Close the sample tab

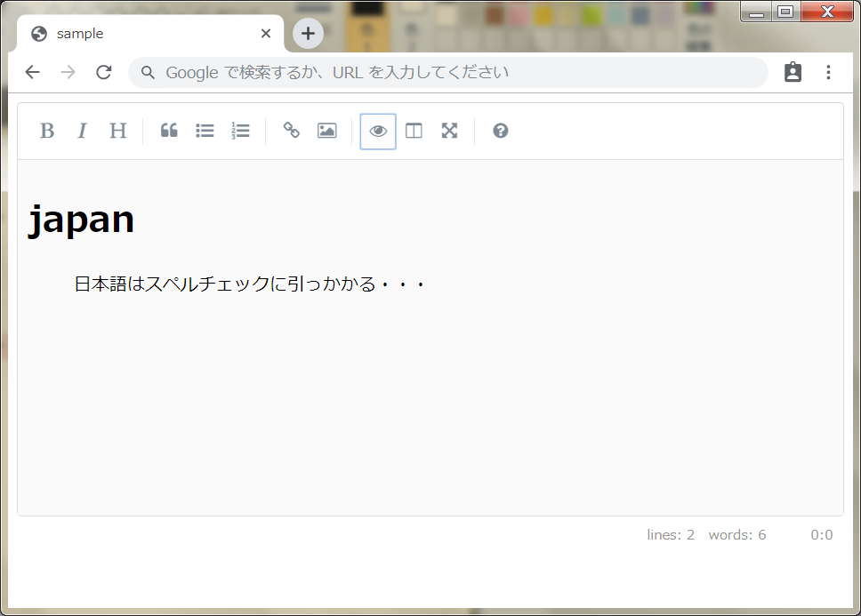point(265,33)
